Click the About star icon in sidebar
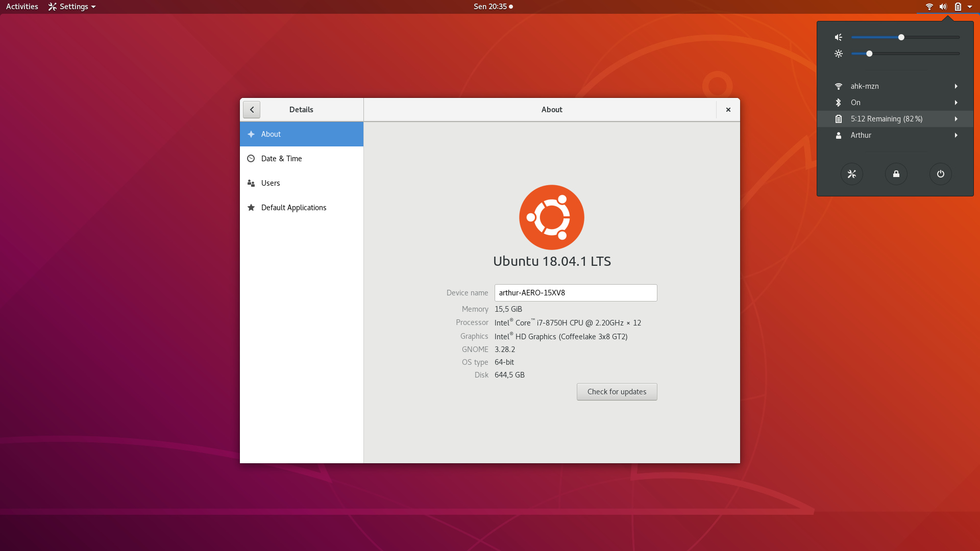980x551 pixels. click(251, 134)
